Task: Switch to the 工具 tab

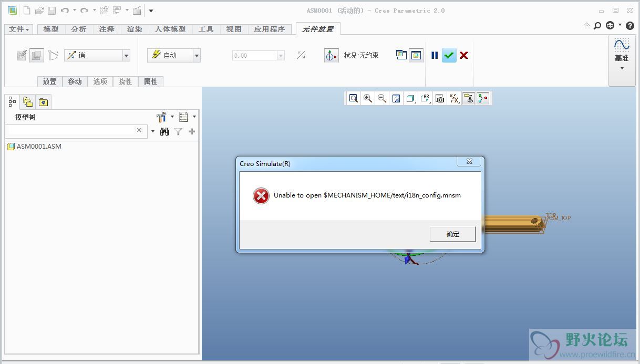Action: click(206, 29)
